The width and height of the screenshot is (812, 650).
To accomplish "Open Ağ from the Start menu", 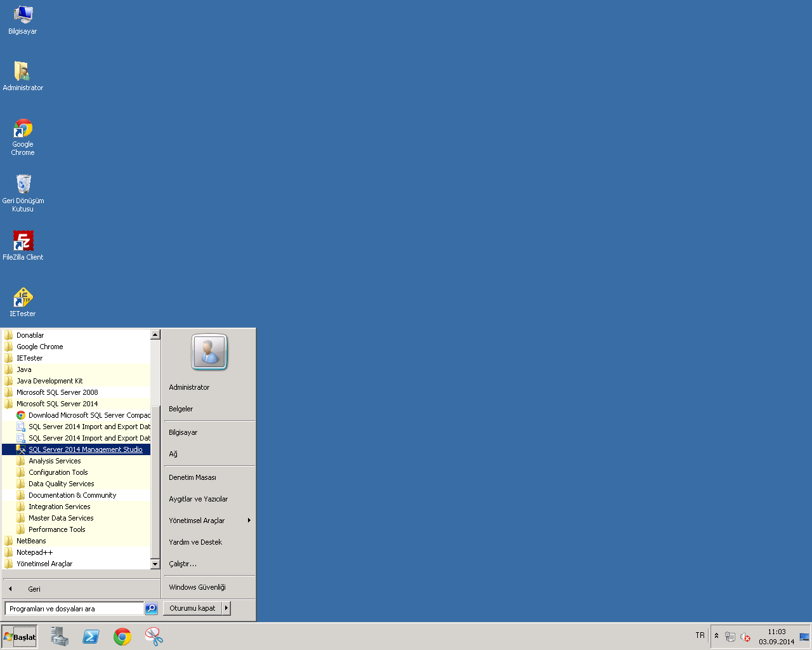I will coord(209,454).
